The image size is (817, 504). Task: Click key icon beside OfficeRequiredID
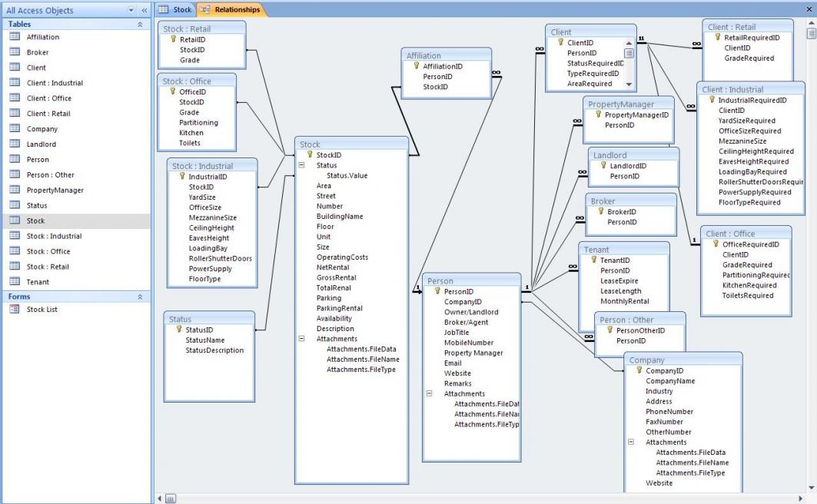[x=716, y=243]
